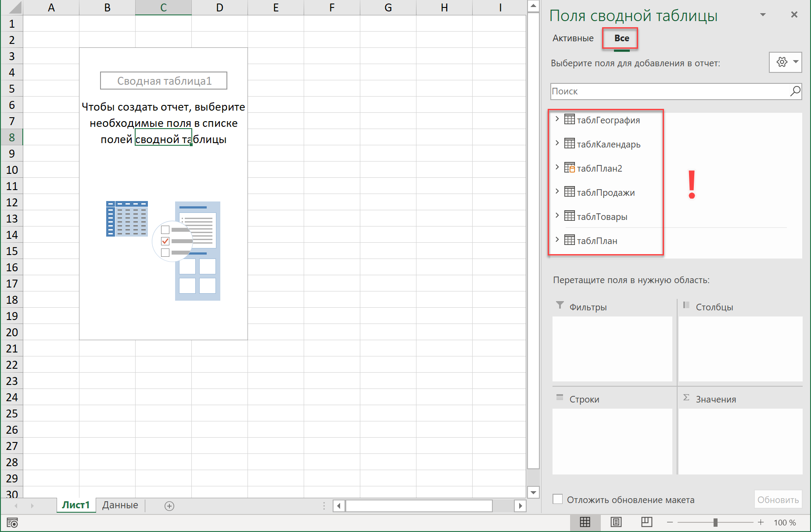Switch to Page Layout view
The width and height of the screenshot is (811, 532).
616,522
